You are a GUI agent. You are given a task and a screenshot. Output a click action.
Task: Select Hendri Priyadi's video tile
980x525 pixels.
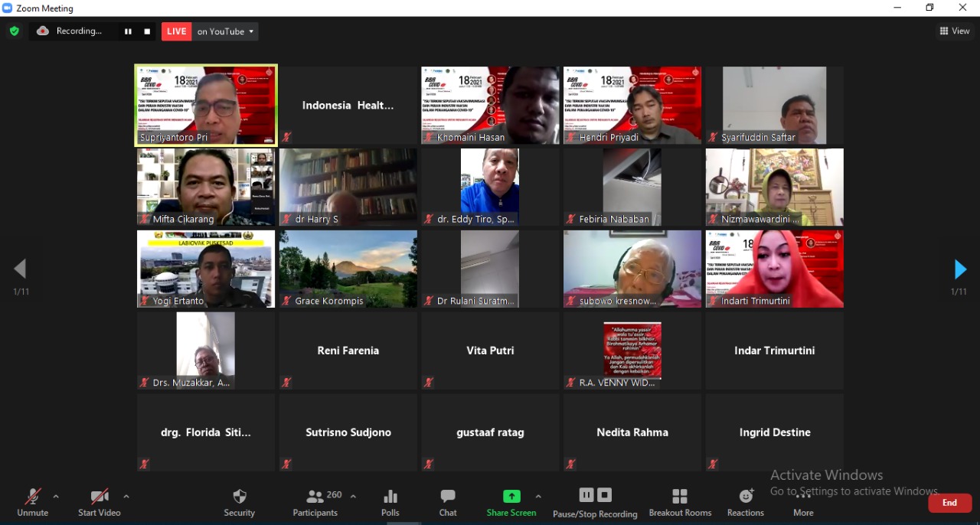coord(632,105)
